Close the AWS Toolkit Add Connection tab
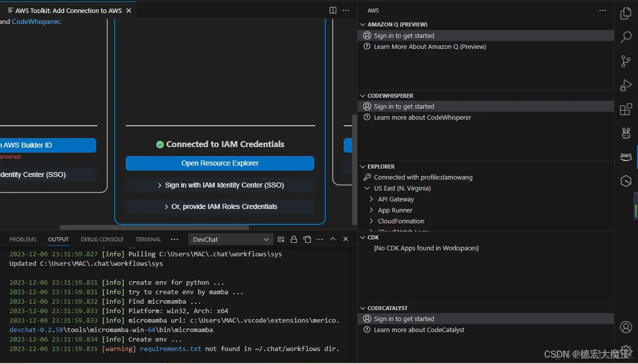 pos(128,10)
